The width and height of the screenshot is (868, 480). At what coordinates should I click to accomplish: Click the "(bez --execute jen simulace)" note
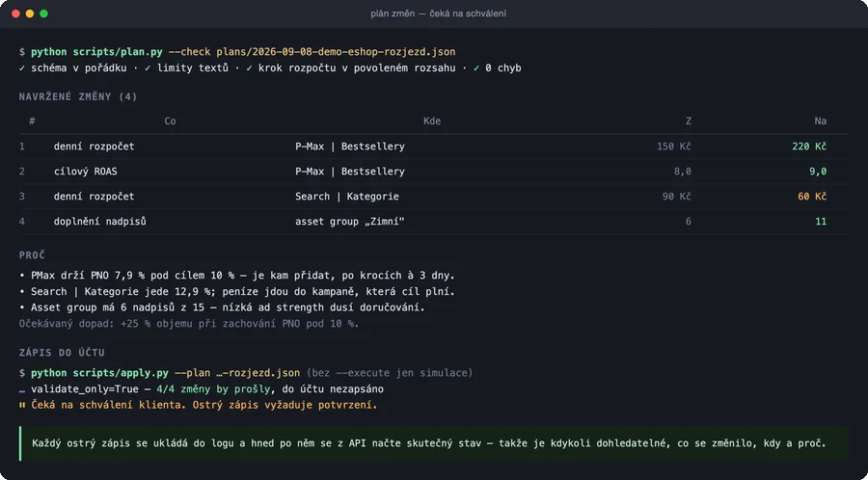tap(390, 373)
